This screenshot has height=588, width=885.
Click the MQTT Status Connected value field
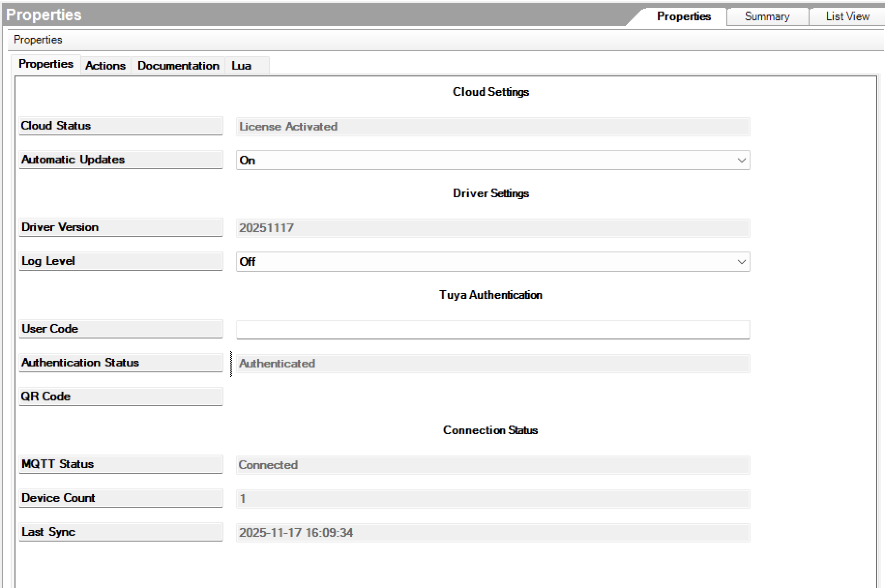click(x=492, y=465)
